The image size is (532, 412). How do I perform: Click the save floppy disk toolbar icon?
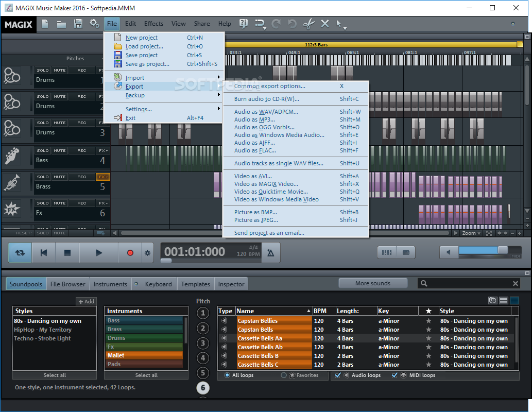(x=78, y=24)
